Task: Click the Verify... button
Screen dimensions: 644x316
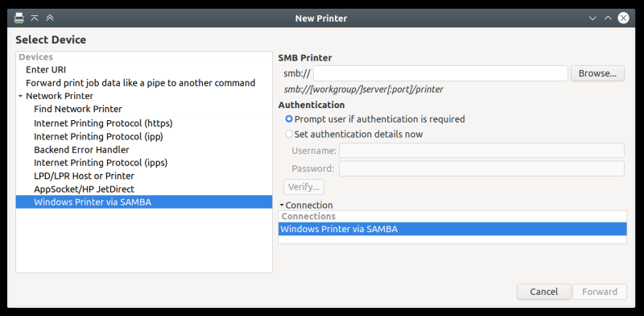Action: pyautogui.click(x=303, y=187)
